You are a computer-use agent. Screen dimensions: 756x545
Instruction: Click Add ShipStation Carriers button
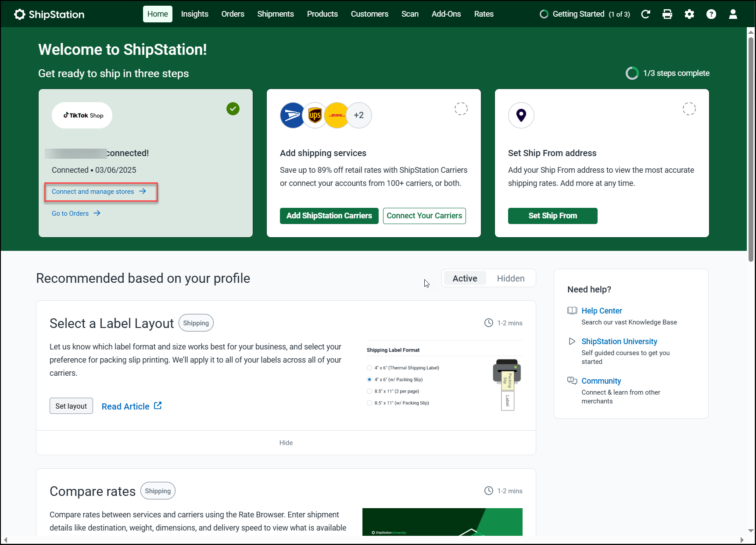tap(329, 216)
